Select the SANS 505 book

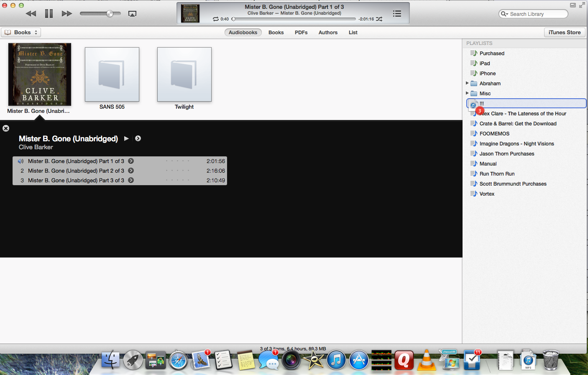click(112, 74)
